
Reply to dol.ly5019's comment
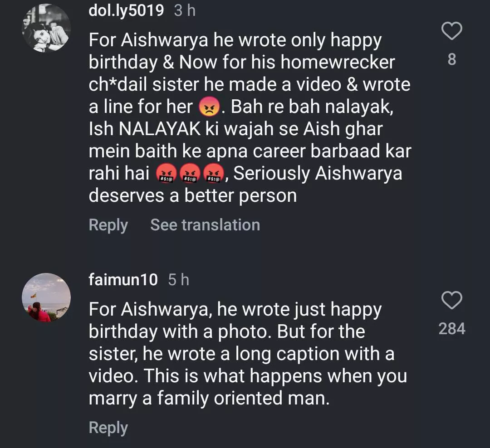coord(108,225)
